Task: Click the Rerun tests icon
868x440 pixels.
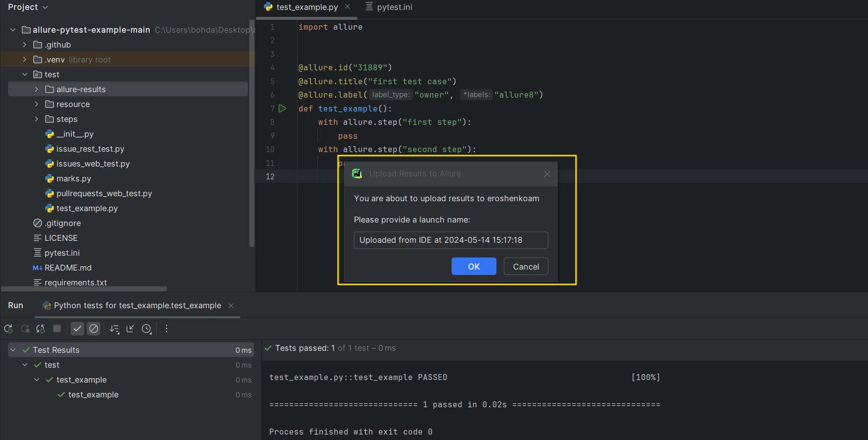Action: click(x=8, y=329)
